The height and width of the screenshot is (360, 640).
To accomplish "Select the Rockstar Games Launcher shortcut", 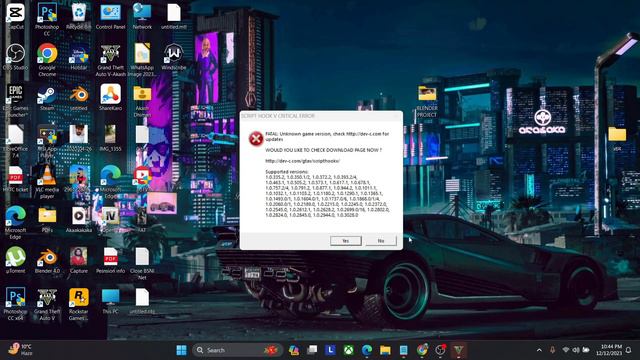I will point(78,304).
